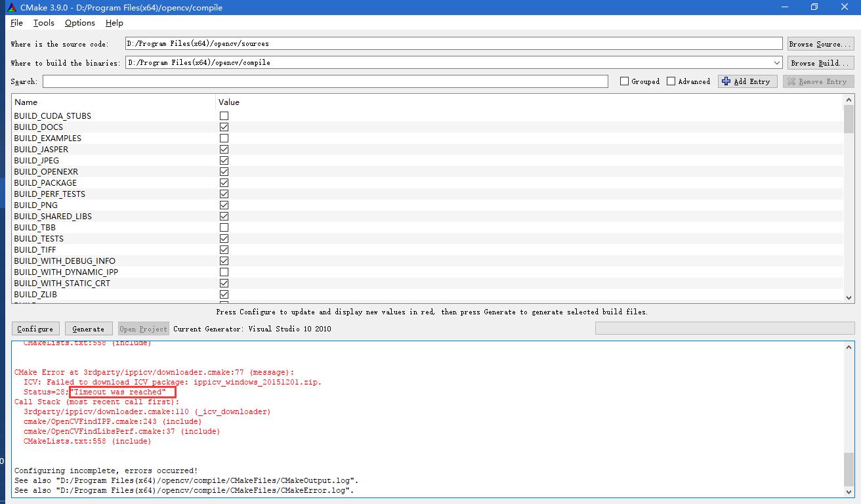Click the output log scroll down arrow
Image resolution: width=861 pixels, height=504 pixels.
pyautogui.click(x=850, y=492)
